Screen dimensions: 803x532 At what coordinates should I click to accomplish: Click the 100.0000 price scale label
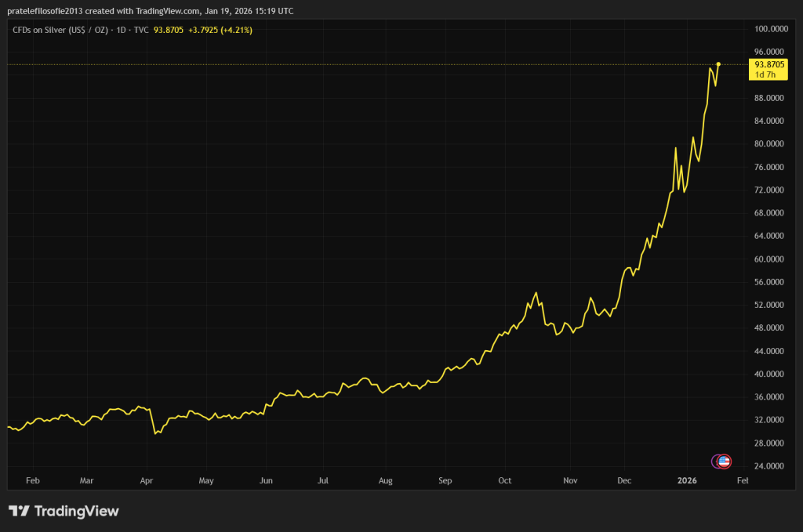[x=769, y=29]
